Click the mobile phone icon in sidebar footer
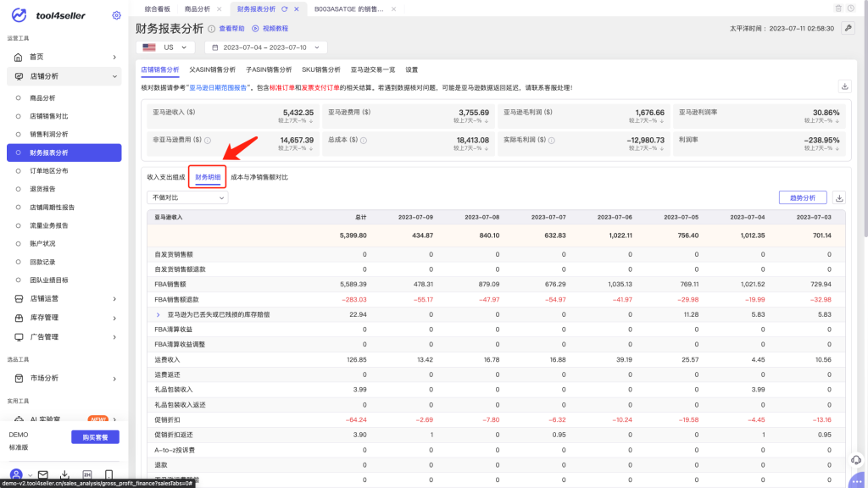Image resolution: width=868 pixels, height=488 pixels. [x=109, y=474]
